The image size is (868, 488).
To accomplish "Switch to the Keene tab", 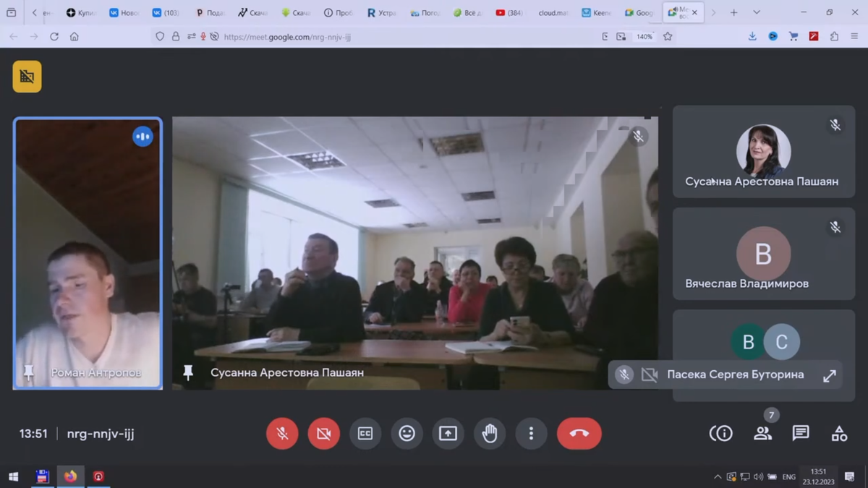I will click(x=596, y=13).
